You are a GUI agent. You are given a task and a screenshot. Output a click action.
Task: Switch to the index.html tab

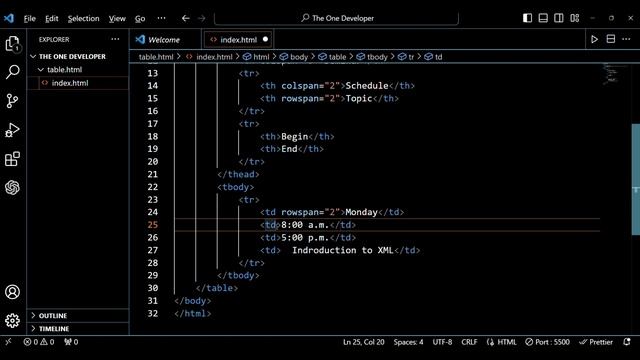(238, 40)
